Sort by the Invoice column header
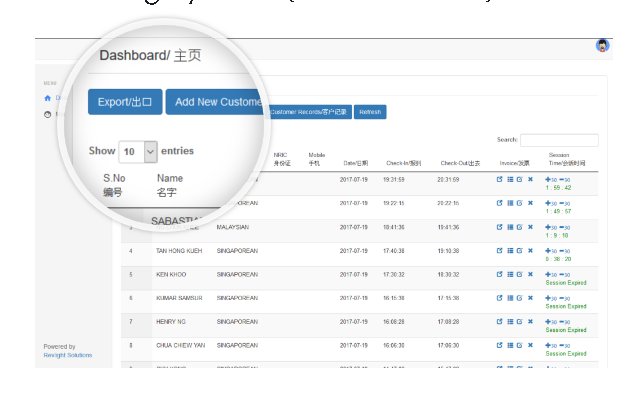This screenshot has width=630, height=414. click(x=514, y=163)
